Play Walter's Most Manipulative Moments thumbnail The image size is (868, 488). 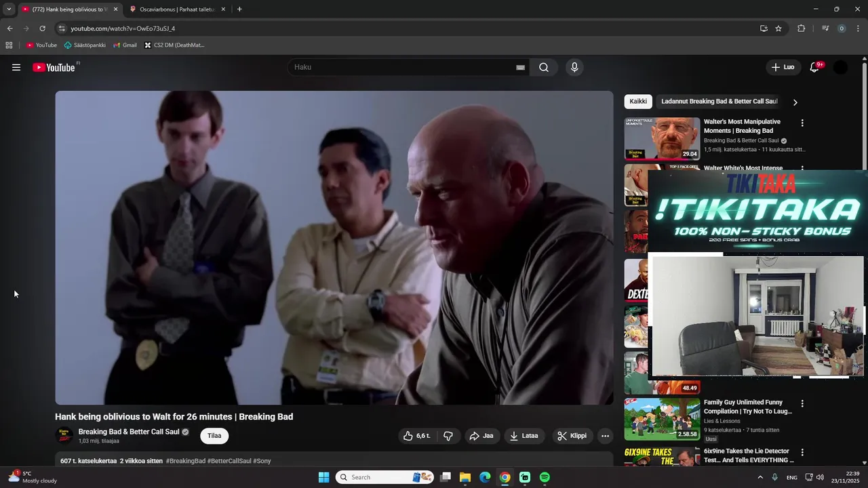(662, 139)
